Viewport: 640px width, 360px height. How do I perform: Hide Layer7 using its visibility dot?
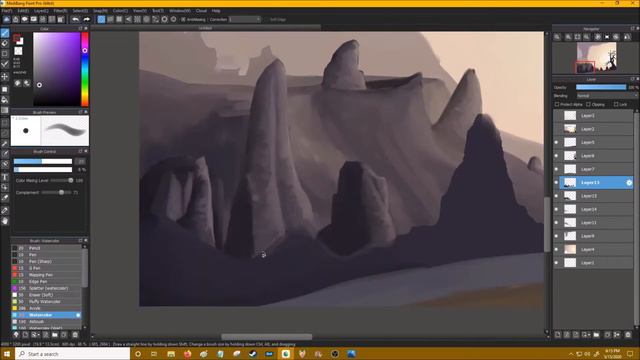pyautogui.click(x=556, y=169)
